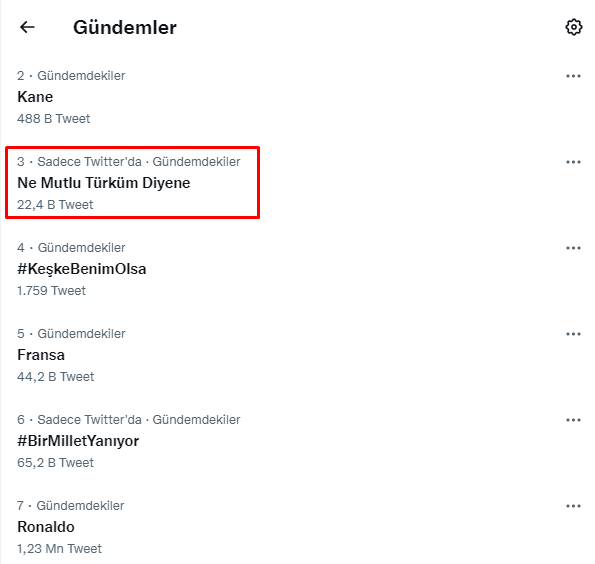Open the Kane trending topic
This screenshot has height=564, width=595.
35,97
